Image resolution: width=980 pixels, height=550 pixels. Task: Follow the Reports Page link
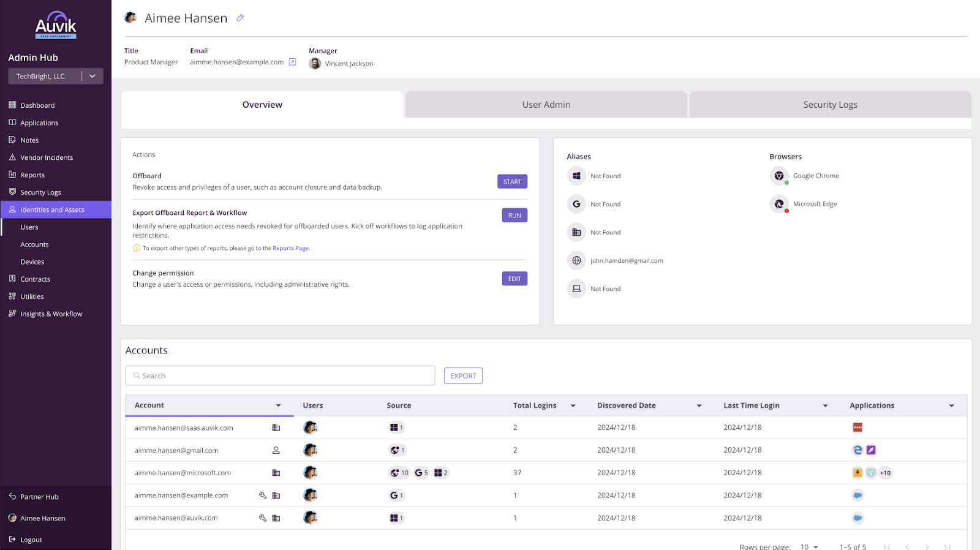point(290,248)
